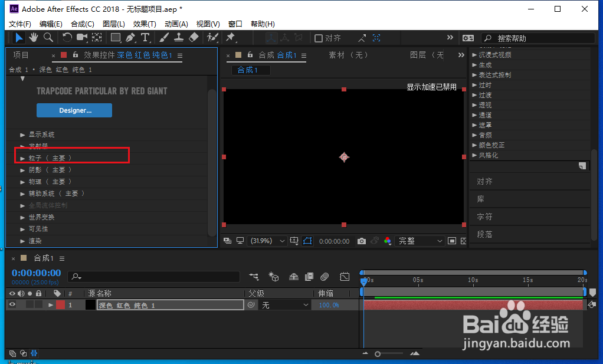Click the timeline layer search field
The image size is (603, 364).
point(154,276)
